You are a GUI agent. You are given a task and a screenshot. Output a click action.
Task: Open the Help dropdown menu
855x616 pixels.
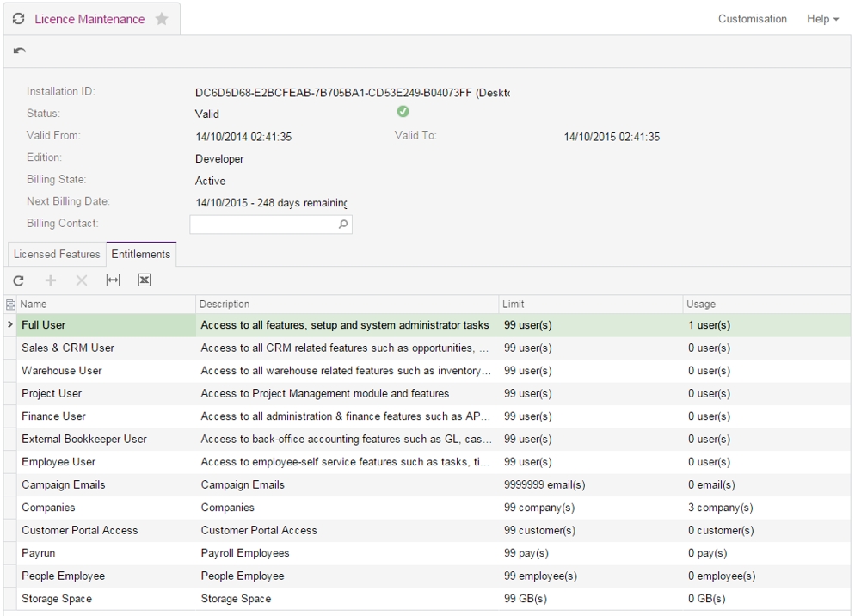(822, 19)
